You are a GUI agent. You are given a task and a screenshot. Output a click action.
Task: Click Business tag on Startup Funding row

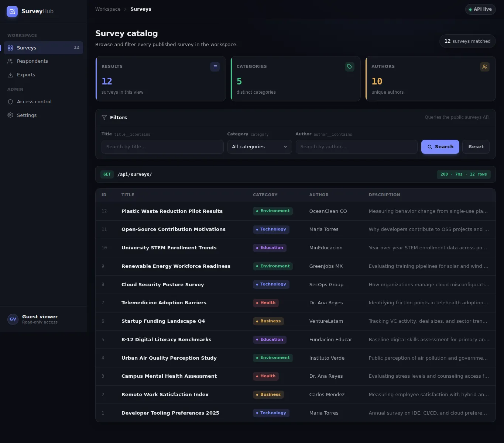268,321
